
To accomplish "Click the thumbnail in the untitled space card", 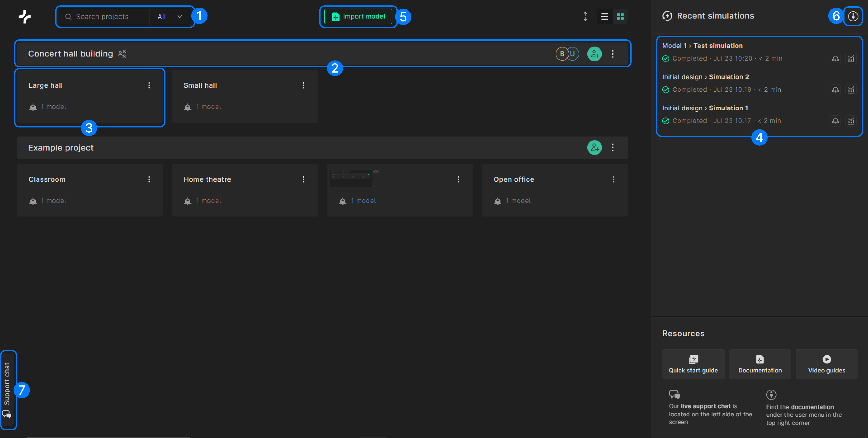I will click(x=358, y=179).
